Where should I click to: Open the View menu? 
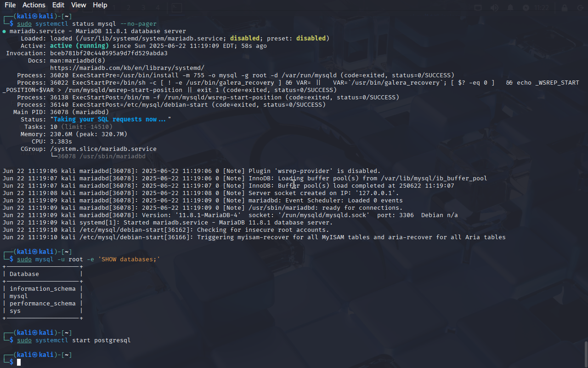point(79,5)
